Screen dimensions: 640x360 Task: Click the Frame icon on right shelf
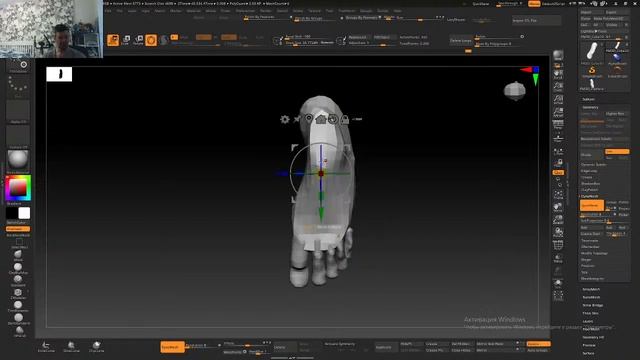(x=558, y=195)
